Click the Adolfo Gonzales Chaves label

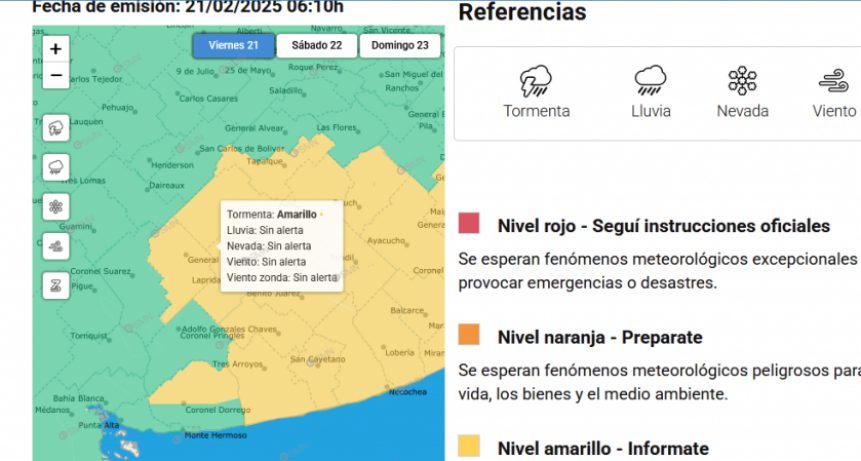[229, 329]
